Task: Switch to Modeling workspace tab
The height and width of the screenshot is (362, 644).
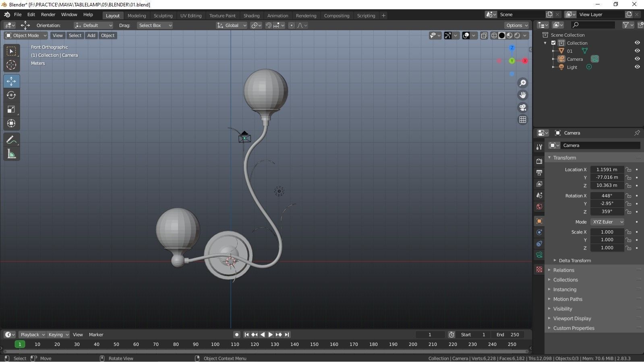Action: pos(137,16)
